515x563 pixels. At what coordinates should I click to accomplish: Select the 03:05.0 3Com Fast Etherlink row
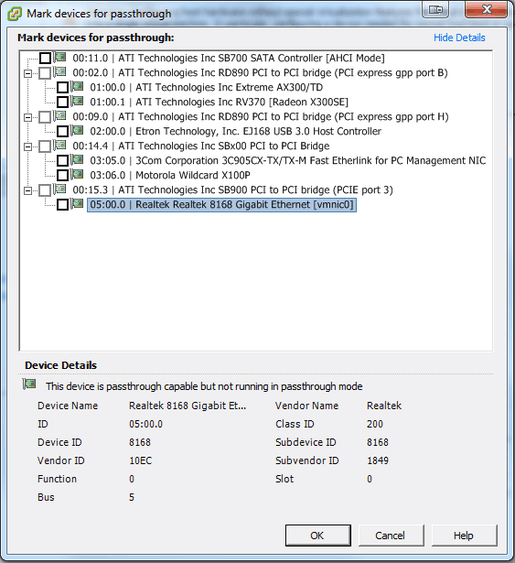[x=288, y=160]
